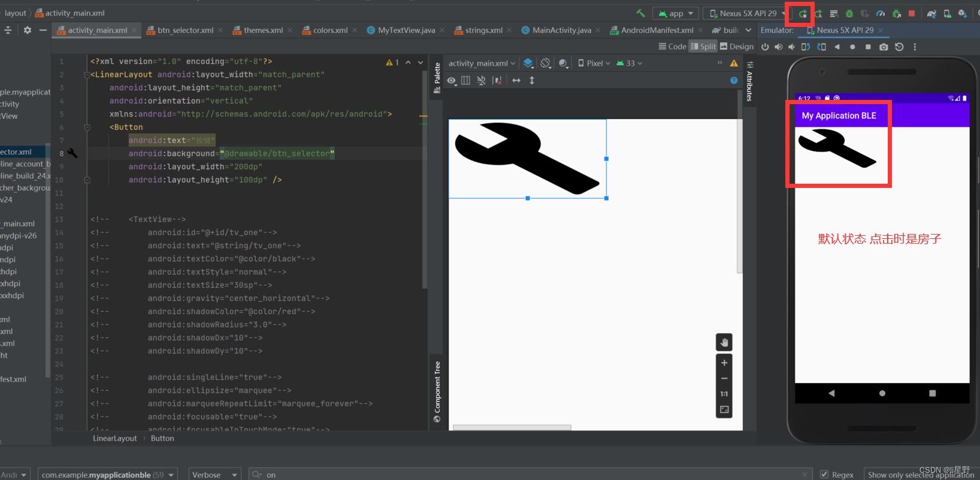Viewport: 980px width, 480px height.
Task: Click the wrench gutter icon on line 8
Action: click(72, 153)
